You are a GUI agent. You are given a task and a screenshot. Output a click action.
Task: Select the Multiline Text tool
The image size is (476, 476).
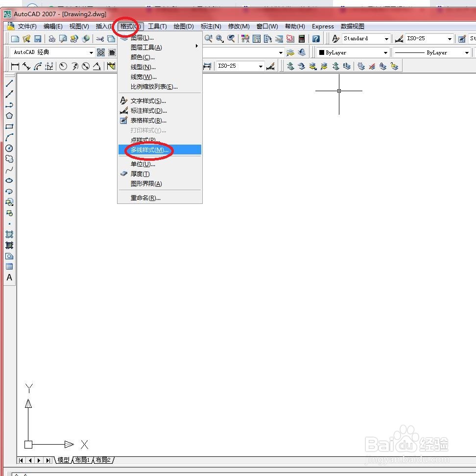pos(9,277)
